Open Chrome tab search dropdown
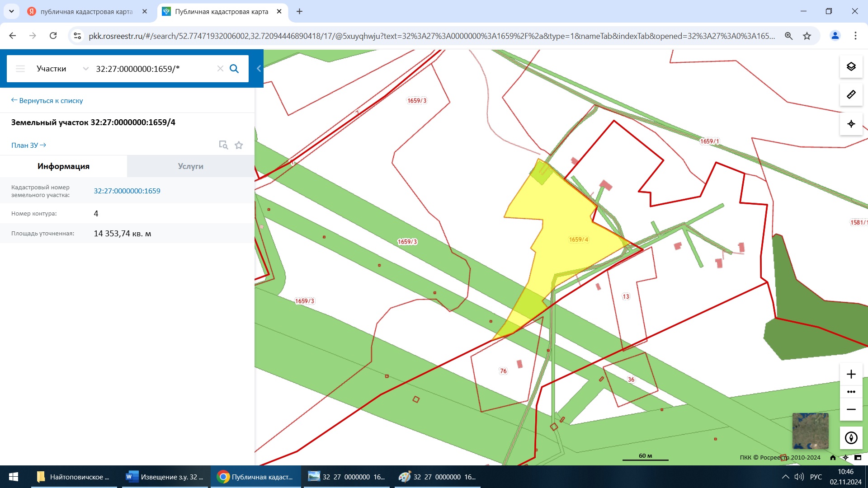The height and width of the screenshot is (488, 868). 11,12
